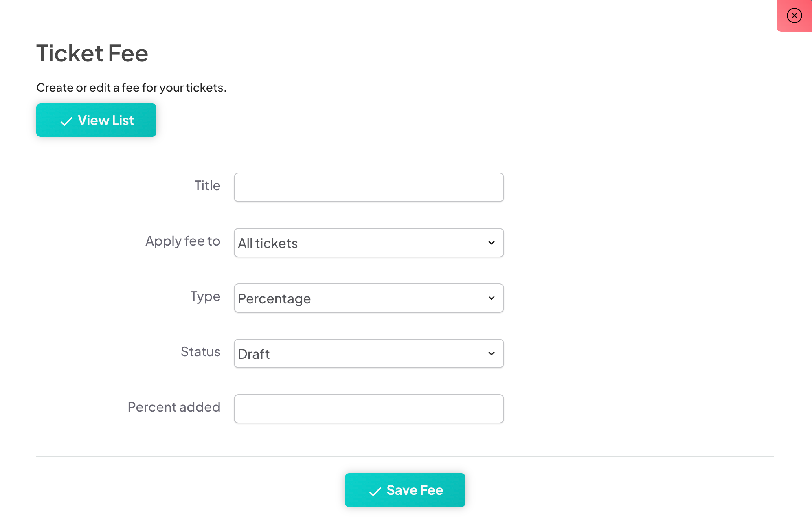Click the 'Status' field label
The width and height of the screenshot is (812, 531).
[x=200, y=352]
